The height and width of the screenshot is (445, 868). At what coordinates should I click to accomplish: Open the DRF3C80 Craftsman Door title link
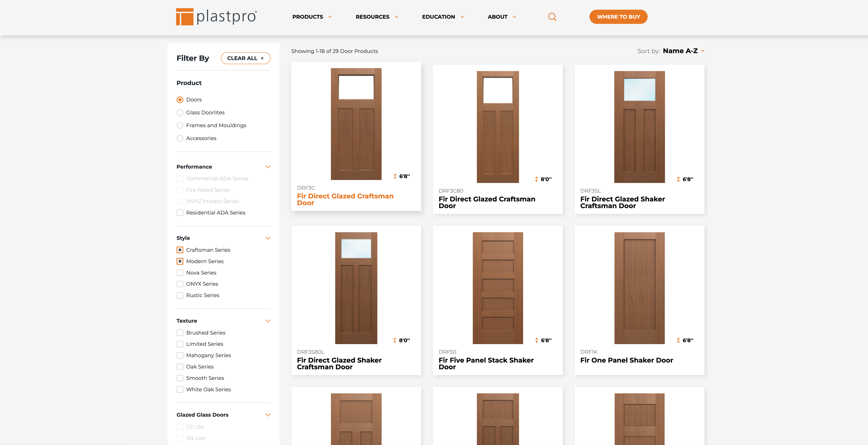pos(487,203)
